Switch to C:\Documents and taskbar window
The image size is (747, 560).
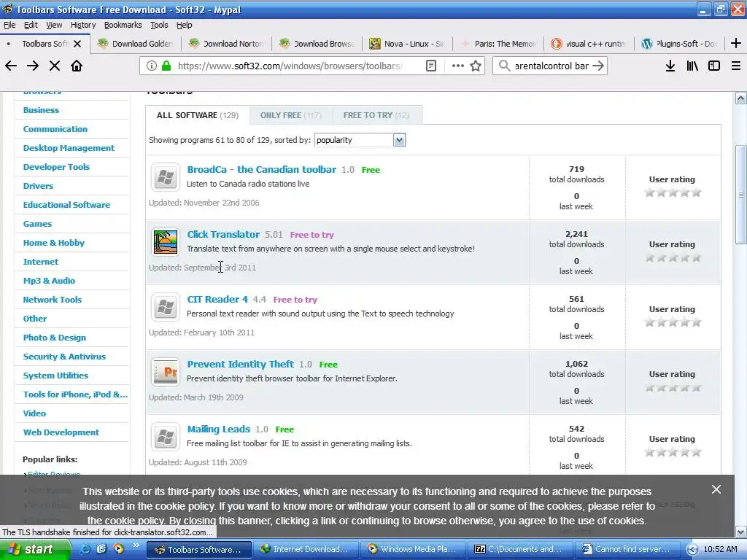click(x=519, y=549)
